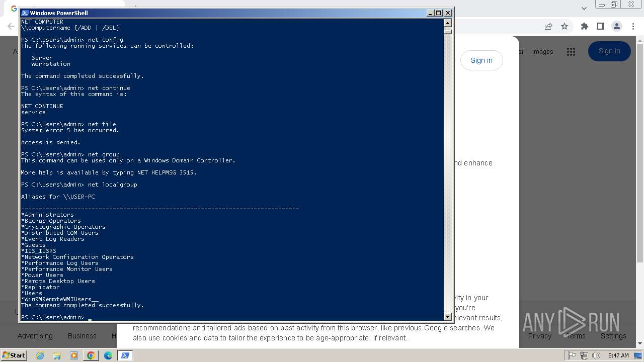The image size is (644, 362).
Task: Launch Windows Media Player from the taskbar
Action: (x=74, y=355)
